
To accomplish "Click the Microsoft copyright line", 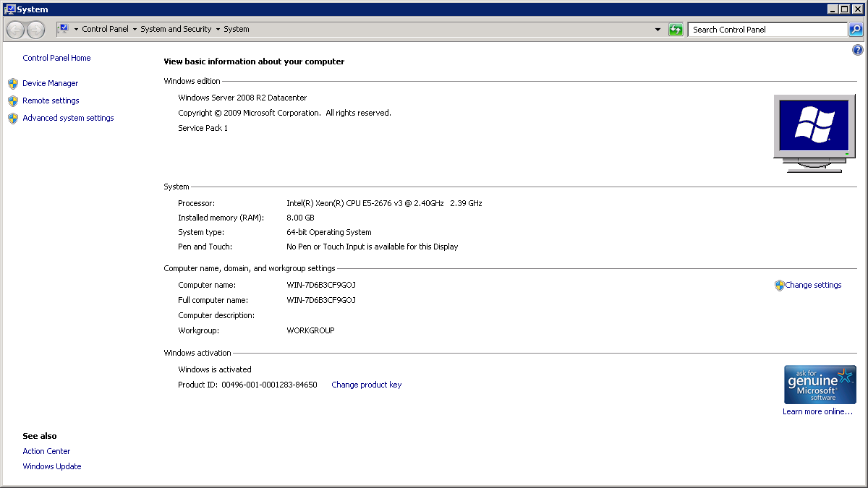I will pos(284,113).
